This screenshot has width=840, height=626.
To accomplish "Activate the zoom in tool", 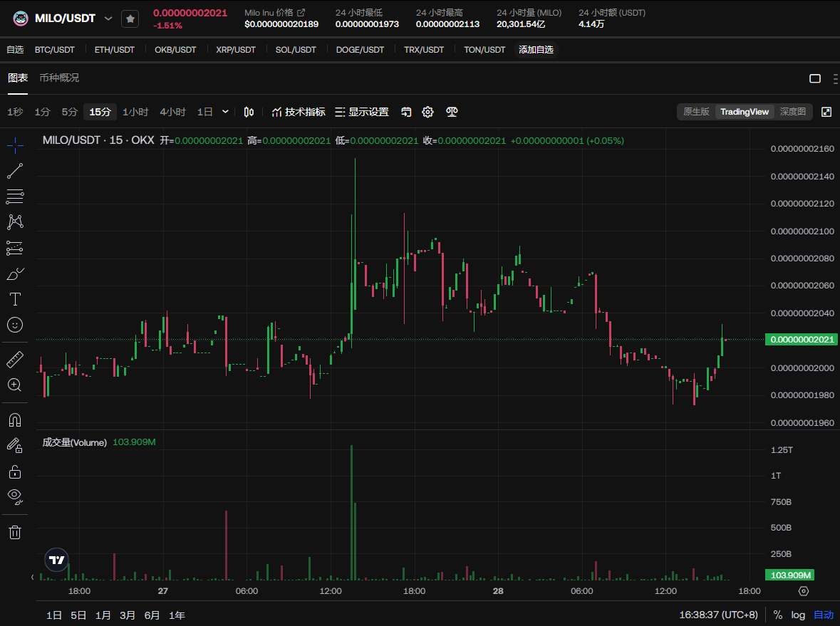I will pos(15,385).
